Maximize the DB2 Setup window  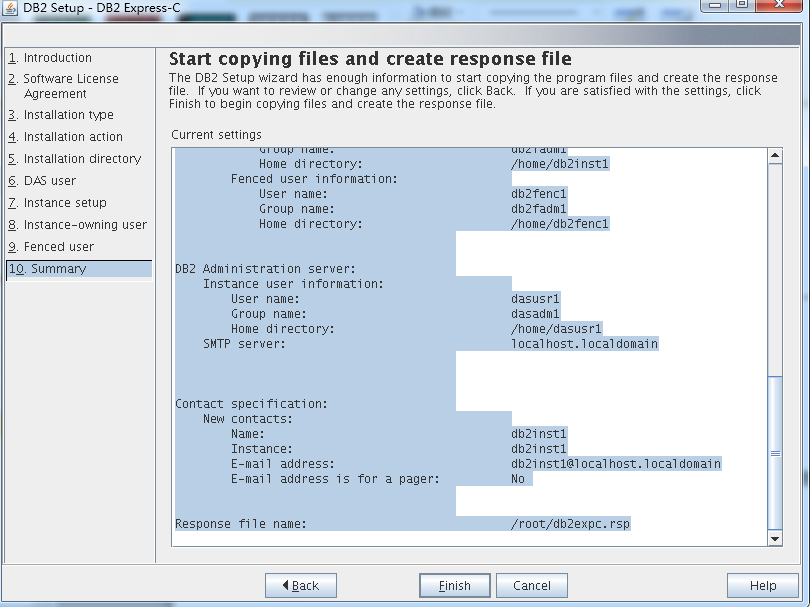coord(742,5)
